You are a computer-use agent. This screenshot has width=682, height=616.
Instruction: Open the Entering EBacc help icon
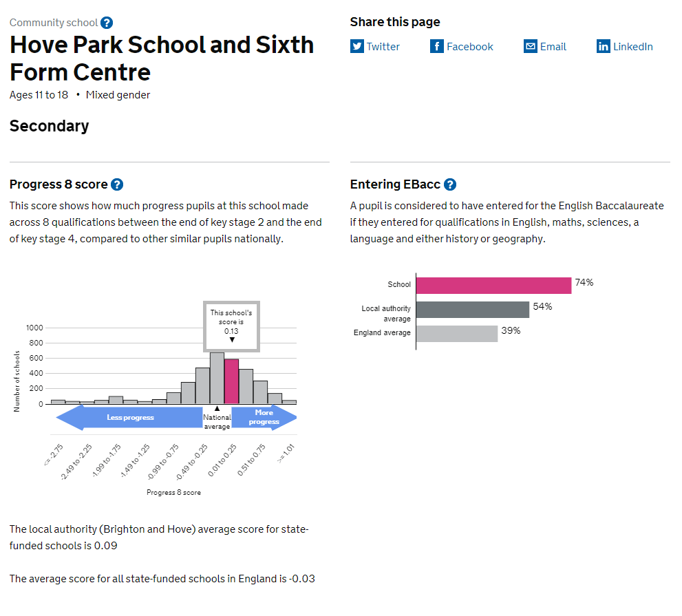[450, 184]
